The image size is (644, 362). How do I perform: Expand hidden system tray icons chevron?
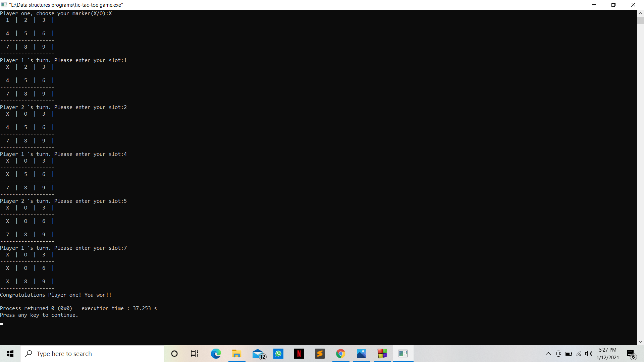pos(548,354)
